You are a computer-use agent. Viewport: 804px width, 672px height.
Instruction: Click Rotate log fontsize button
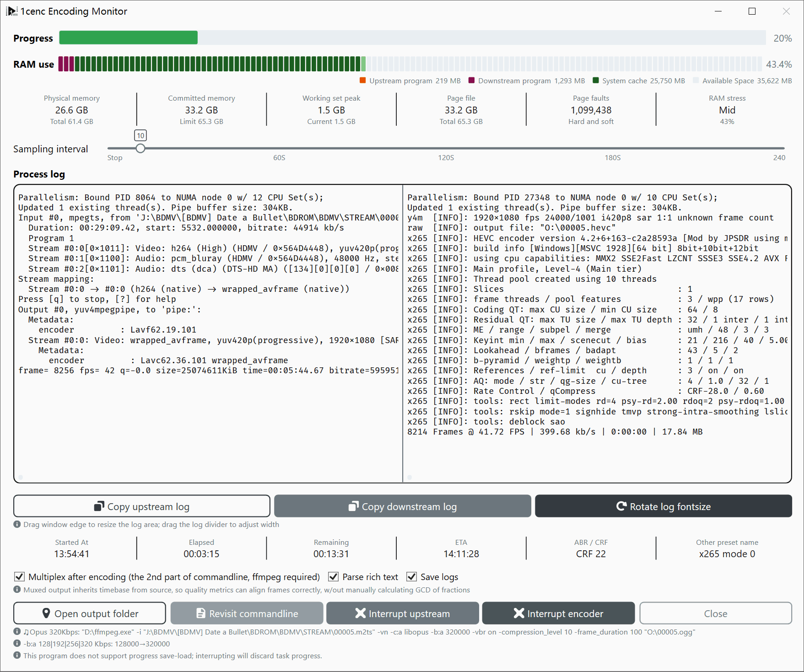(x=664, y=506)
